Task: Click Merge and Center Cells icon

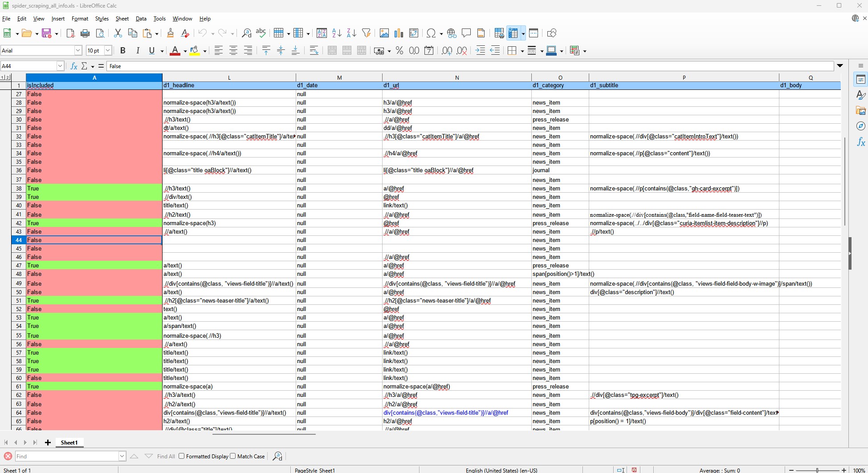Action: [332, 51]
